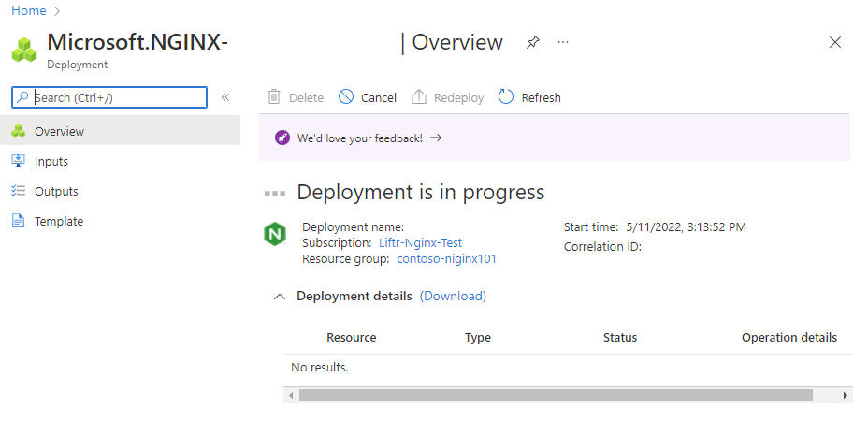Focus the Search (Ctrl+/) field

[109, 97]
